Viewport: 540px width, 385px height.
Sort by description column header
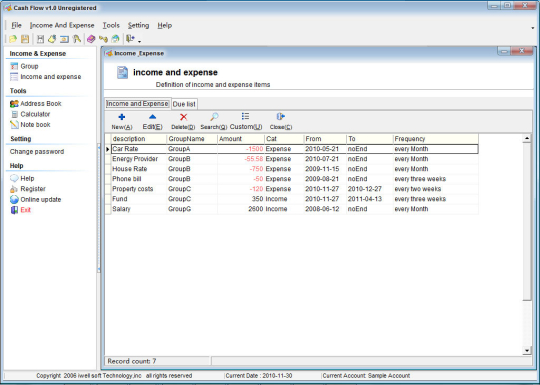point(139,139)
